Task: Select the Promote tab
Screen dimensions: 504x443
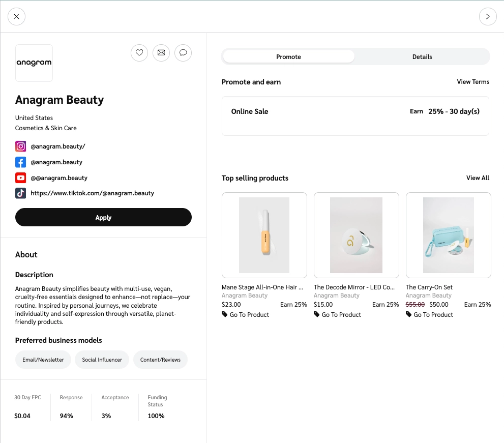Action: click(x=288, y=57)
